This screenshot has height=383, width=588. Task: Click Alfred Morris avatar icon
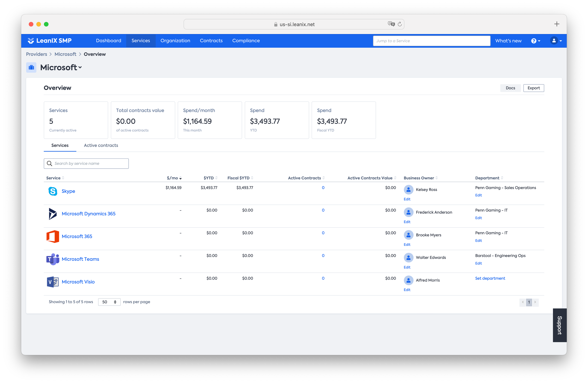pyautogui.click(x=408, y=280)
